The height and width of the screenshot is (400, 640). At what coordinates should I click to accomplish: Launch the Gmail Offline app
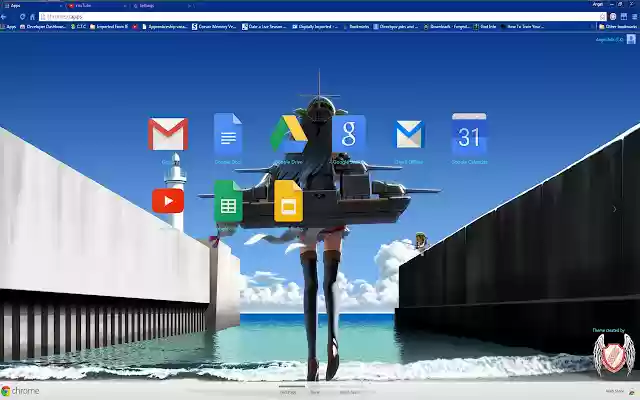[409, 134]
